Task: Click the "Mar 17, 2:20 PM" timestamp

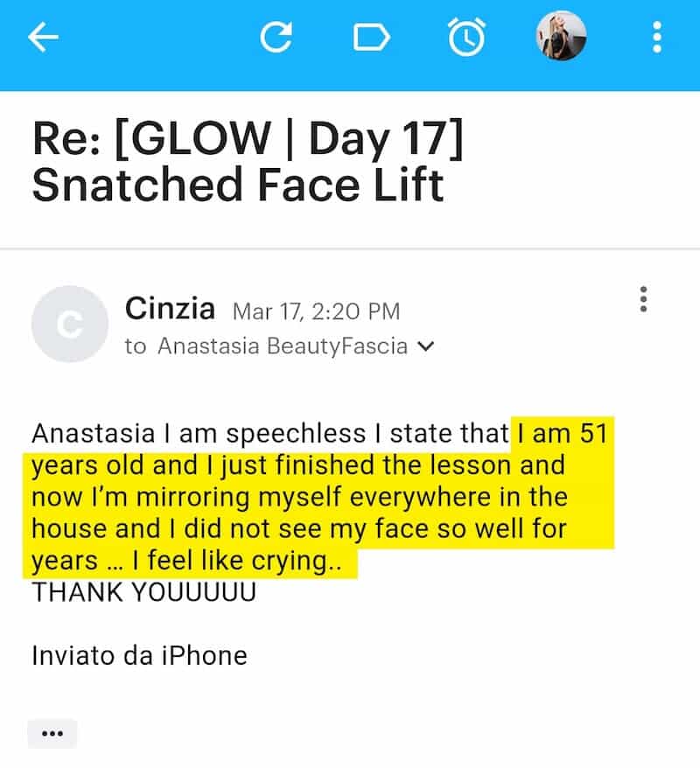Action: click(316, 311)
